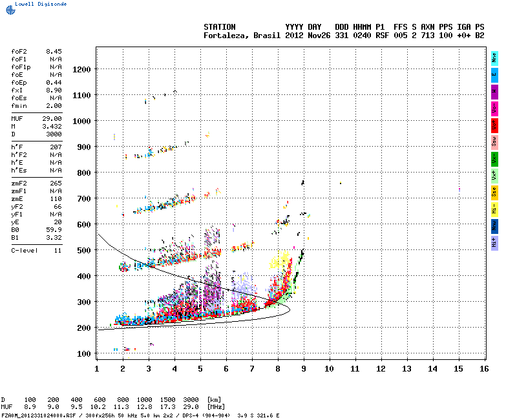
Task: Click the "300" height axis label
Action: [x=84, y=302]
